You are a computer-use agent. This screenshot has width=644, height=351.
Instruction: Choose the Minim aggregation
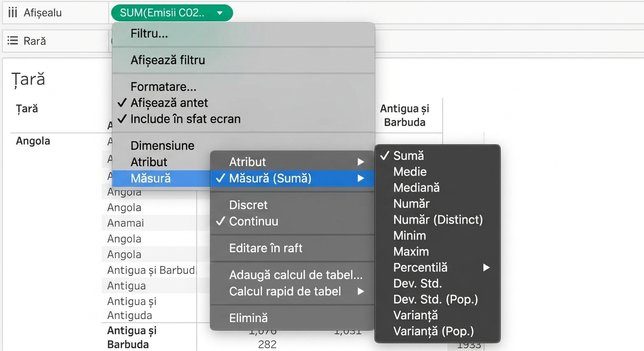(x=437, y=236)
